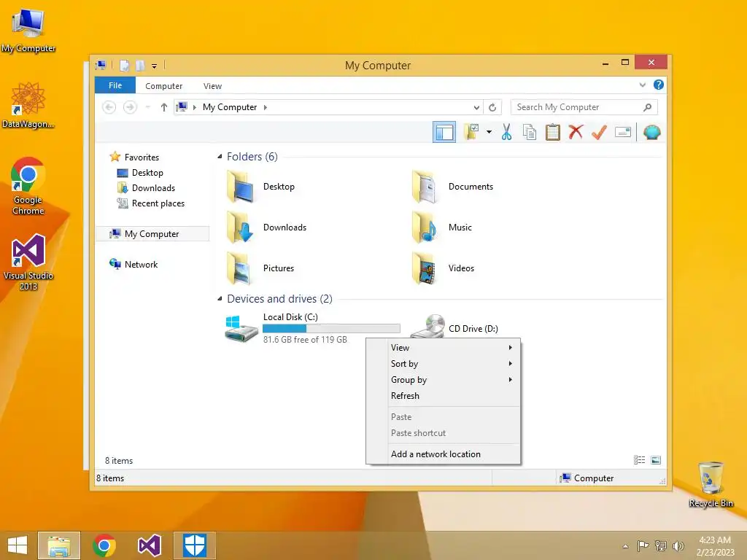
Task: Click the Search My Computer field
Action: (x=584, y=107)
